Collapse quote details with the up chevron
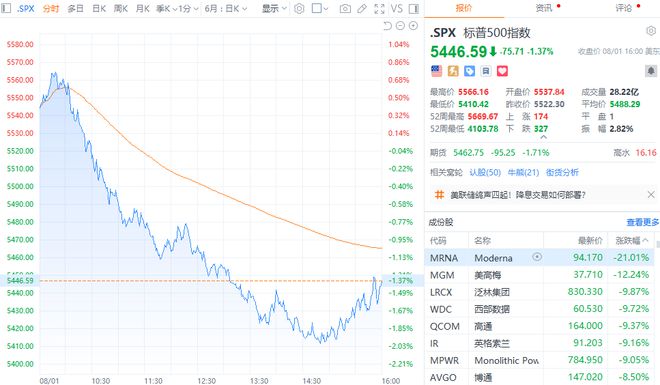 (x=543, y=137)
